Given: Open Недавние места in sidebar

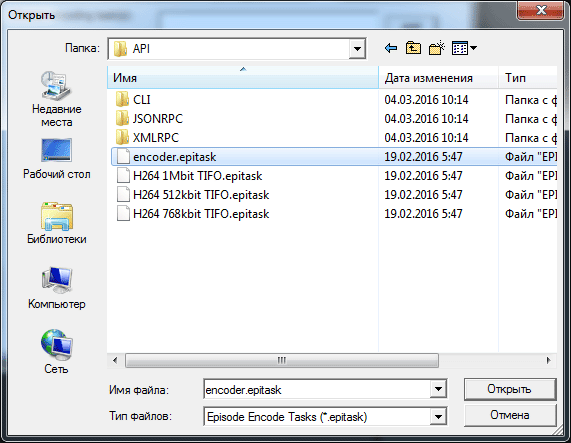Looking at the screenshot, I should pos(56,99).
